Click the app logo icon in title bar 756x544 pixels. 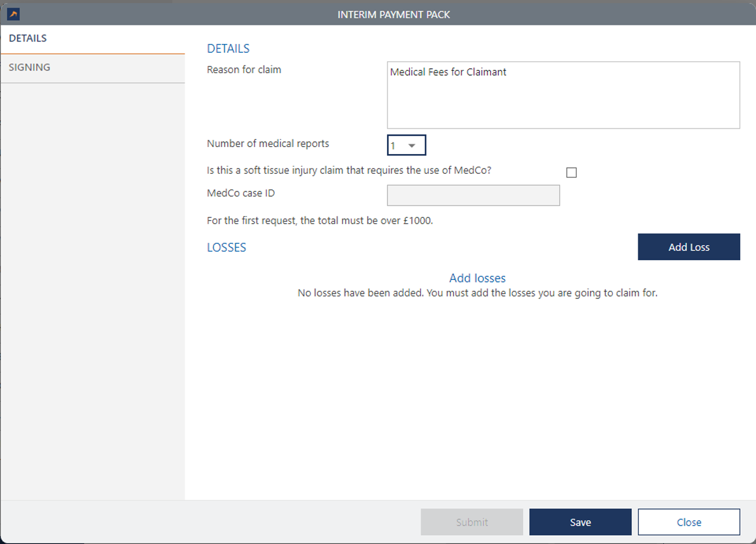coord(13,14)
